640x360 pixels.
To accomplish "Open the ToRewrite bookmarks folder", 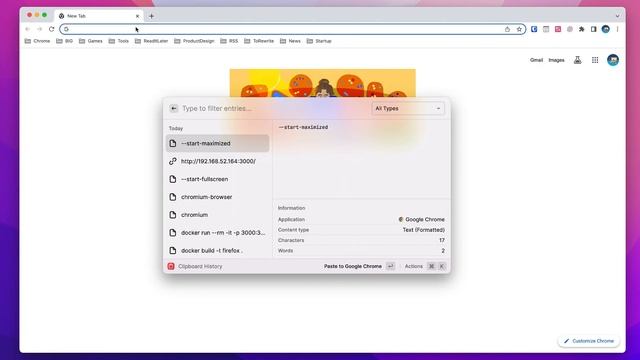I will pos(259,41).
